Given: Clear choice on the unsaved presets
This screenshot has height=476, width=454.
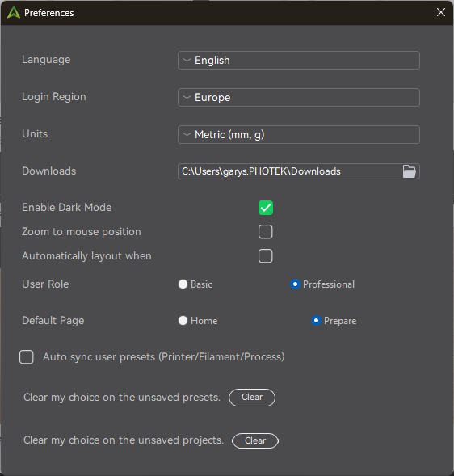Looking at the screenshot, I should [252, 398].
